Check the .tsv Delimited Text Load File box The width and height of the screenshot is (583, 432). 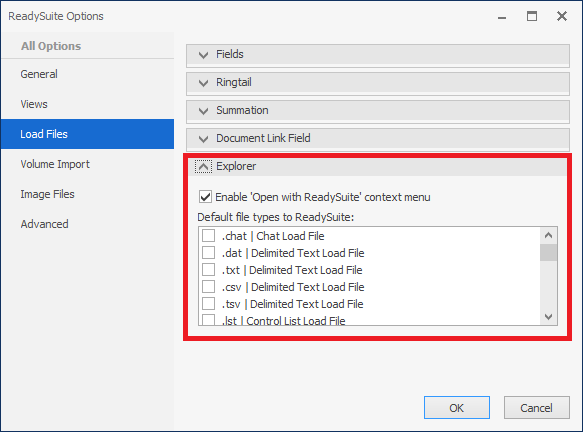(x=208, y=304)
